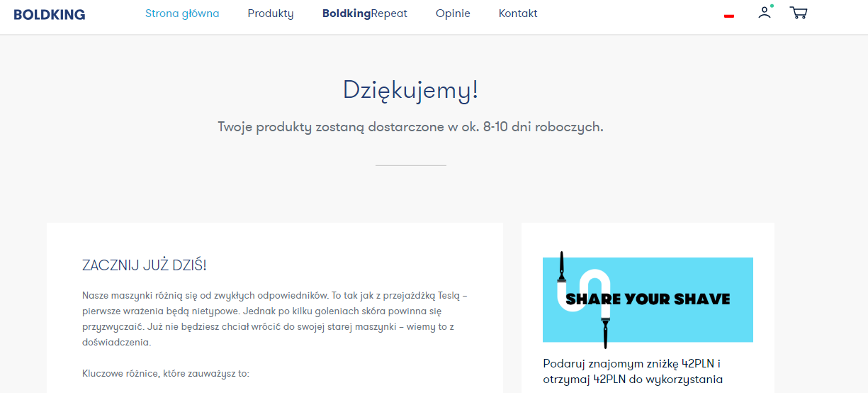Click the ZACZNIJ JUŻ DZIŚ! heading
The width and height of the screenshot is (868, 393).
145,265
